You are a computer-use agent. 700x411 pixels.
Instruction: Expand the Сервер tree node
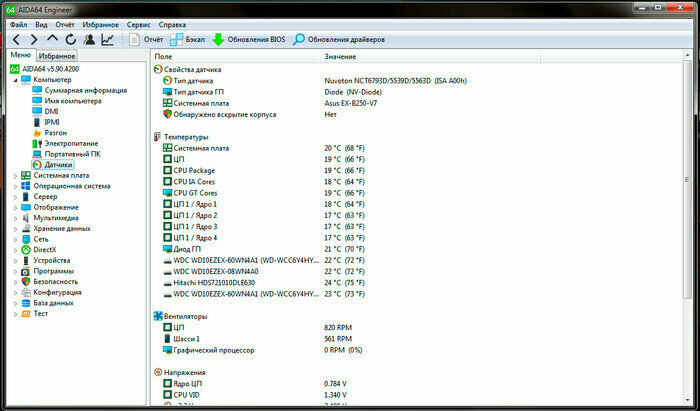tap(16, 197)
